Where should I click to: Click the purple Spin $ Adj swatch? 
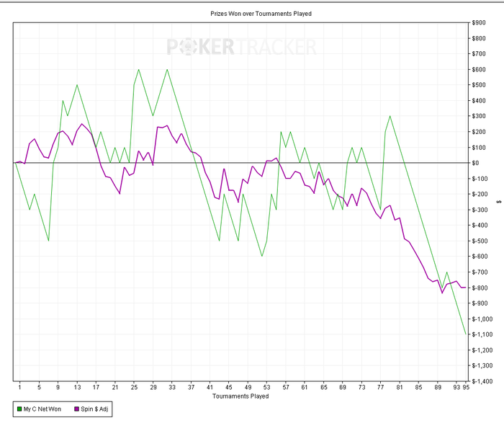click(76, 409)
